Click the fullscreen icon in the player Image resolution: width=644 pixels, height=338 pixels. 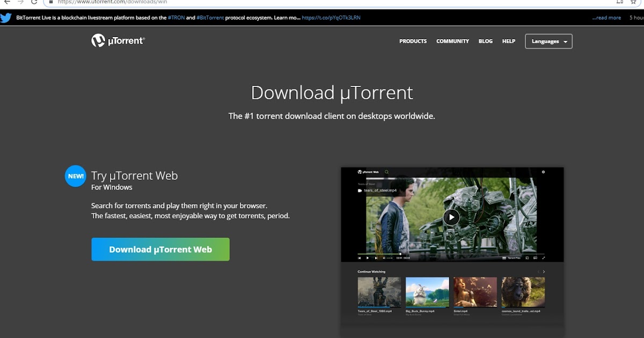tap(544, 258)
